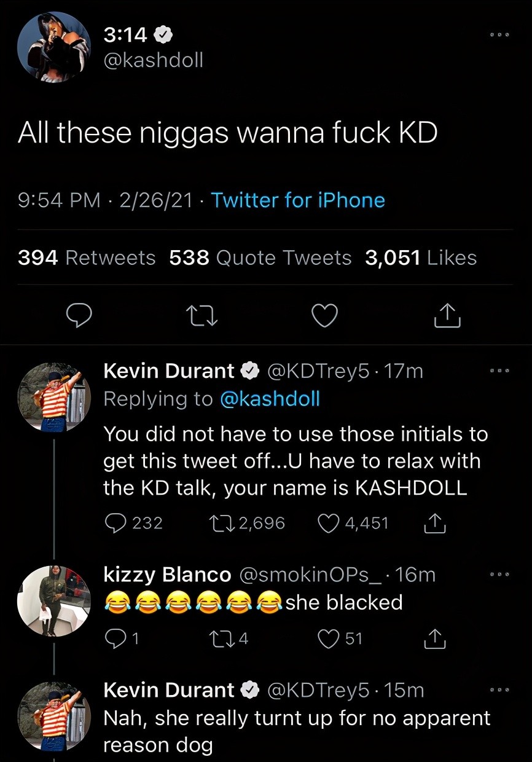This screenshot has height=762, width=532.
Task: View the 538 Quote Tweets list
Action: [260, 258]
